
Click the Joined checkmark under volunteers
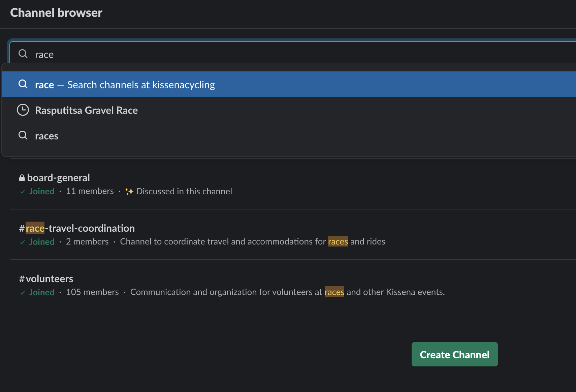23,293
